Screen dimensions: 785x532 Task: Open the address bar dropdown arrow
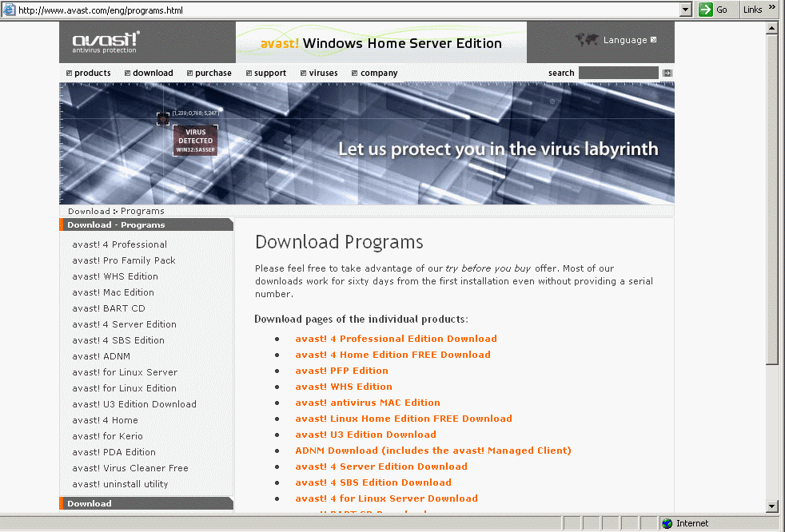tap(683, 9)
